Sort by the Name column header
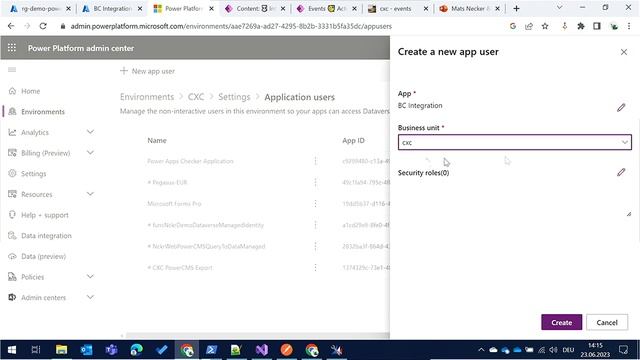Image resolution: width=640 pixels, height=360 pixels. coord(157,140)
